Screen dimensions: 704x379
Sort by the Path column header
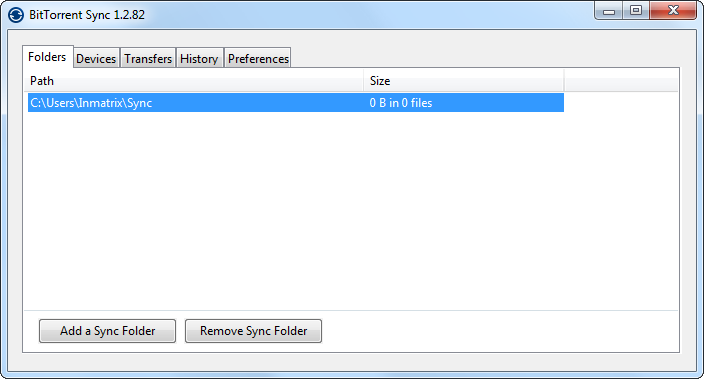pos(194,81)
